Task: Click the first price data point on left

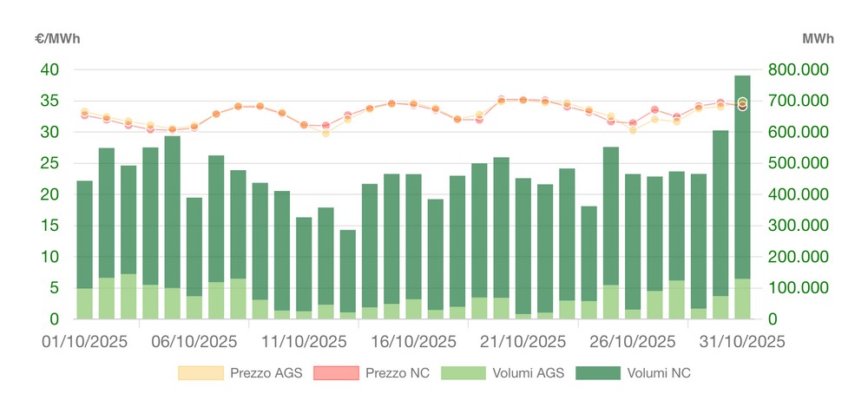Action: pyautogui.click(x=84, y=113)
